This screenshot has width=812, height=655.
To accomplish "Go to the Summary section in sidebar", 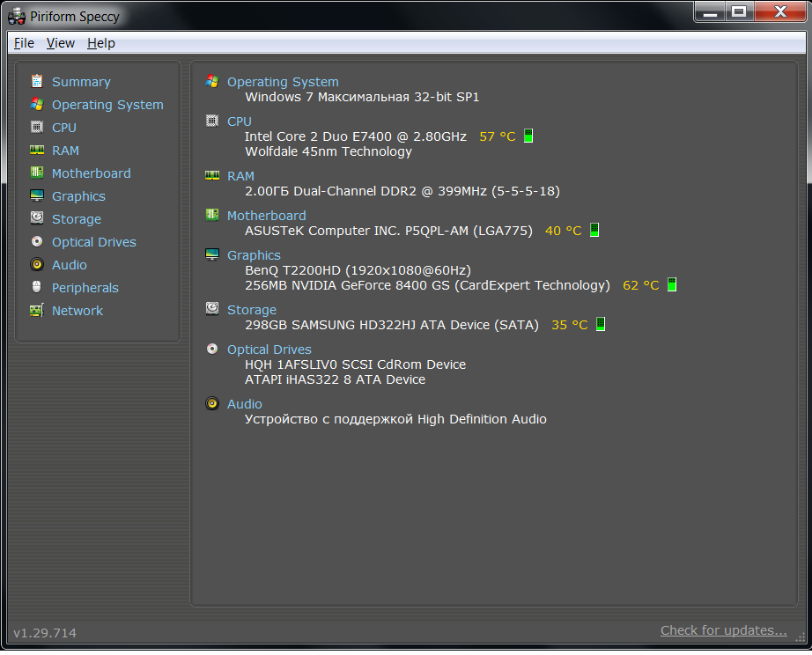I will 81,82.
